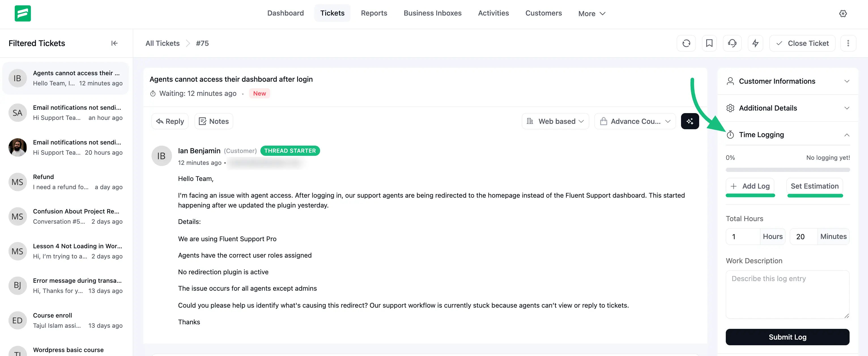The height and width of the screenshot is (356, 868).
Task: Open the Web based dropdown
Action: [555, 121]
